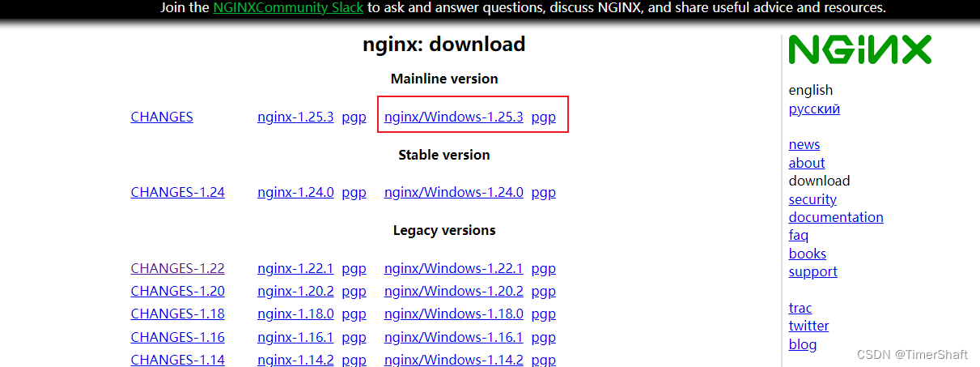Image resolution: width=980 pixels, height=367 pixels.
Task: Open the trac link in sidebar
Action: tap(800, 308)
